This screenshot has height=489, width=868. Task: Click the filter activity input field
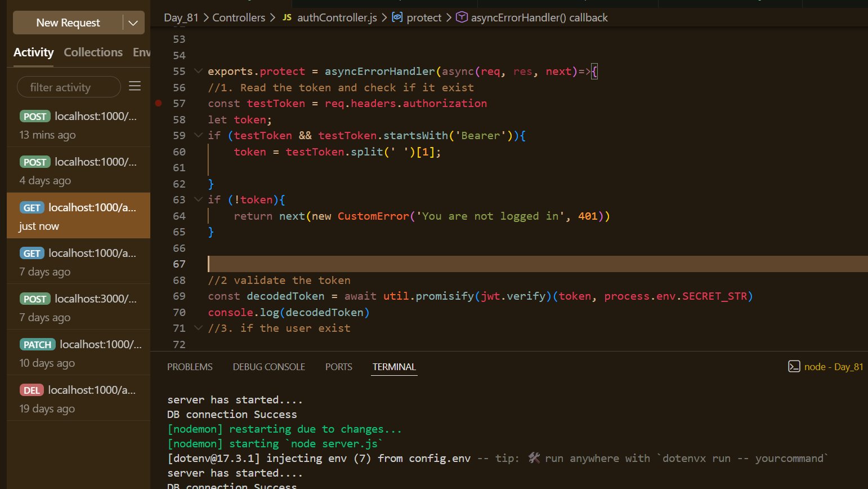(68, 87)
